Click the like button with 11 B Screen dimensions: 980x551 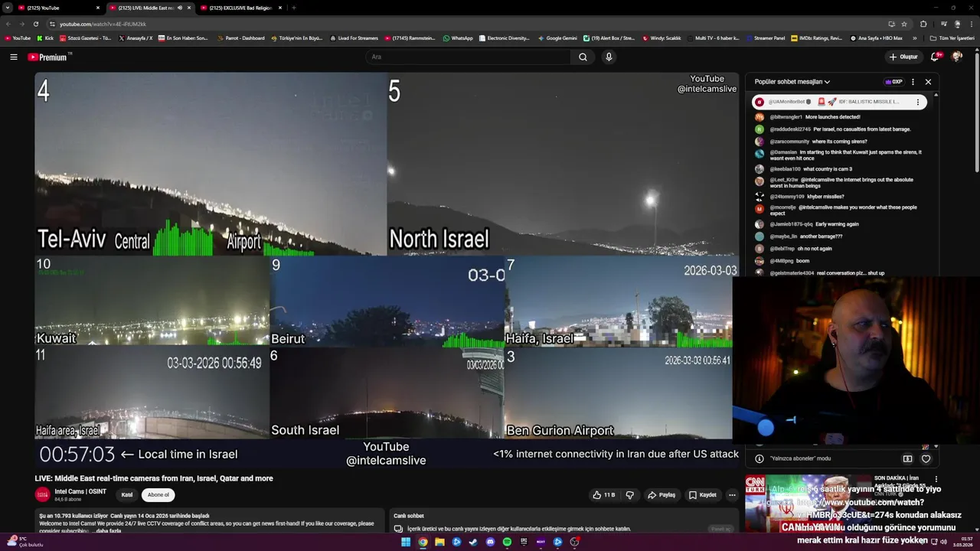pyautogui.click(x=604, y=495)
